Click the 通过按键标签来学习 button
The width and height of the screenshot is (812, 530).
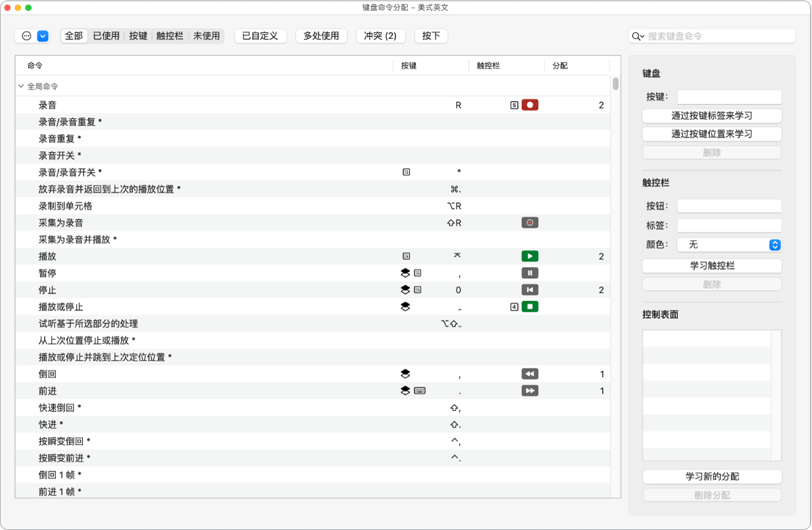tap(711, 116)
